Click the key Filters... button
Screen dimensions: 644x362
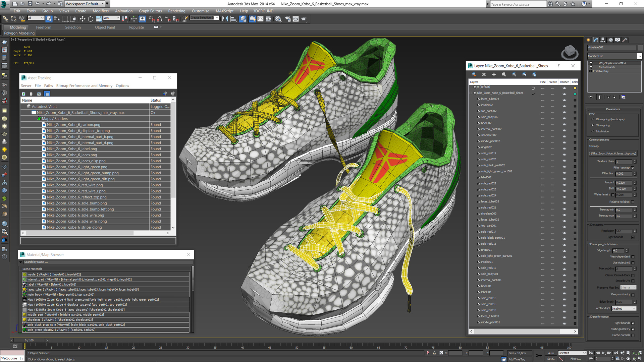click(x=576, y=359)
